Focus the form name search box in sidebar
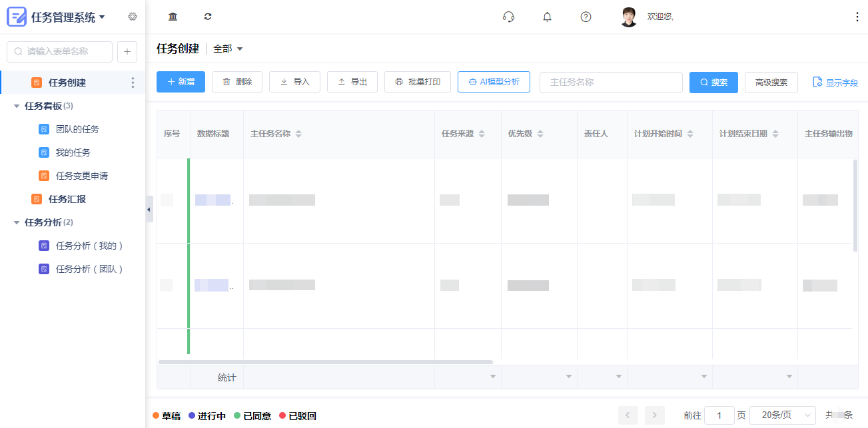868x428 pixels. click(59, 51)
